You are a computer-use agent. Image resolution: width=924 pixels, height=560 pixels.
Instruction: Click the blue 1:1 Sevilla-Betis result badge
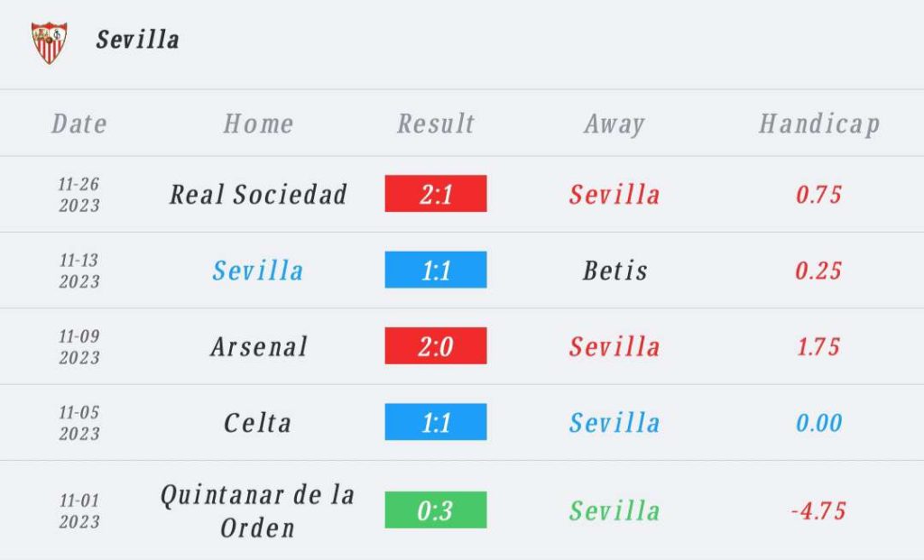[x=436, y=270]
